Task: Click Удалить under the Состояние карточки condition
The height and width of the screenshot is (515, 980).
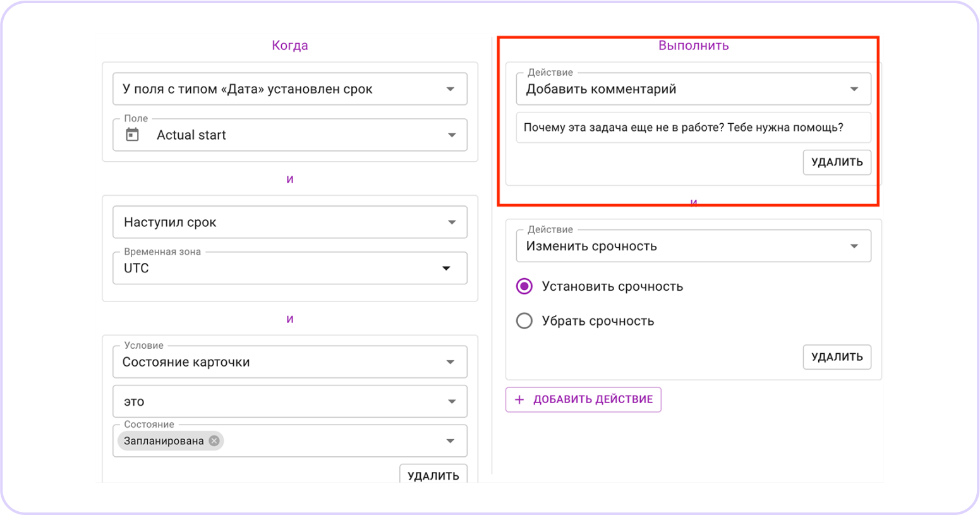Action: (433, 474)
